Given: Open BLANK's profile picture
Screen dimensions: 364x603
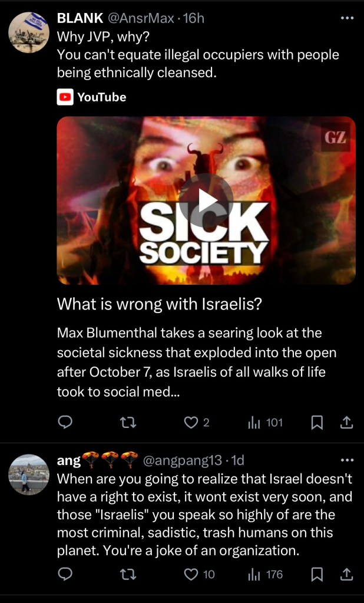Looking at the screenshot, I should (29, 32).
